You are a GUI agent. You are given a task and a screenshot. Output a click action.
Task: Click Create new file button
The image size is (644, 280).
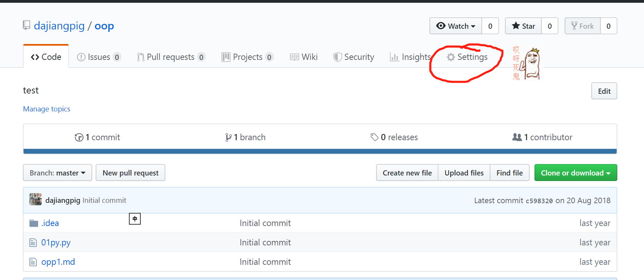tap(407, 173)
